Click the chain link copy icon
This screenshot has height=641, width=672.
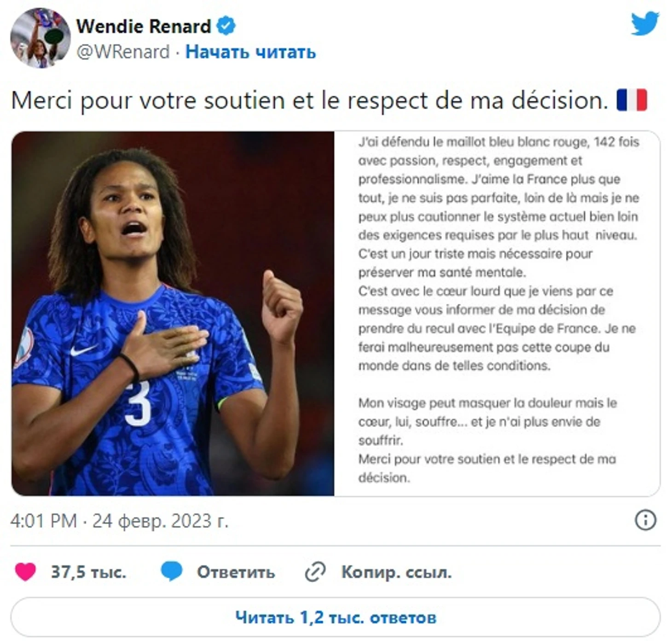pos(315,572)
